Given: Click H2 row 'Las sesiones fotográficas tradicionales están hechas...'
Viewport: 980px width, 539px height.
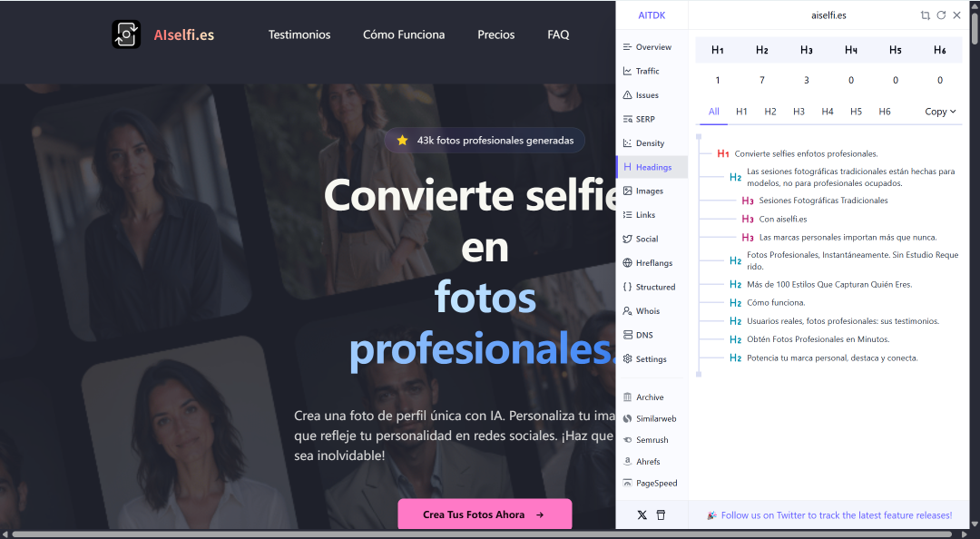Looking at the screenshot, I should tap(850, 177).
